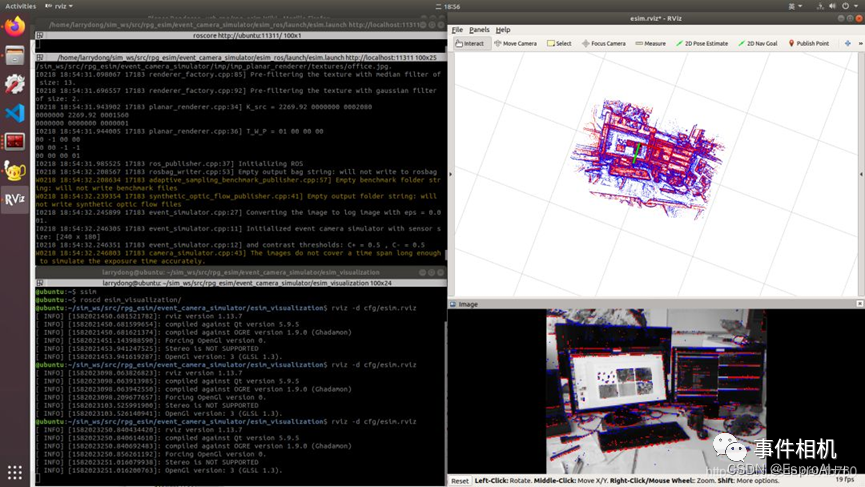
Task: Expand the right hidden panel arrow in RViz
Action: tap(861, 174)
